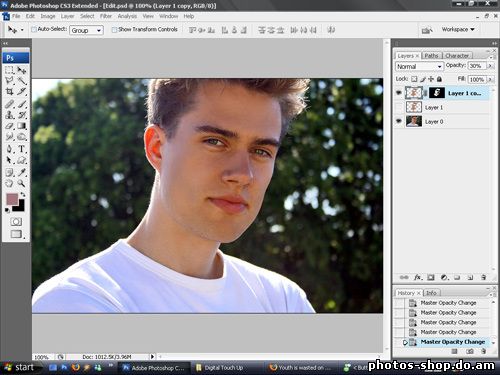
Task: Click the delete layer trash icon
Action: (x=483, y=277)
